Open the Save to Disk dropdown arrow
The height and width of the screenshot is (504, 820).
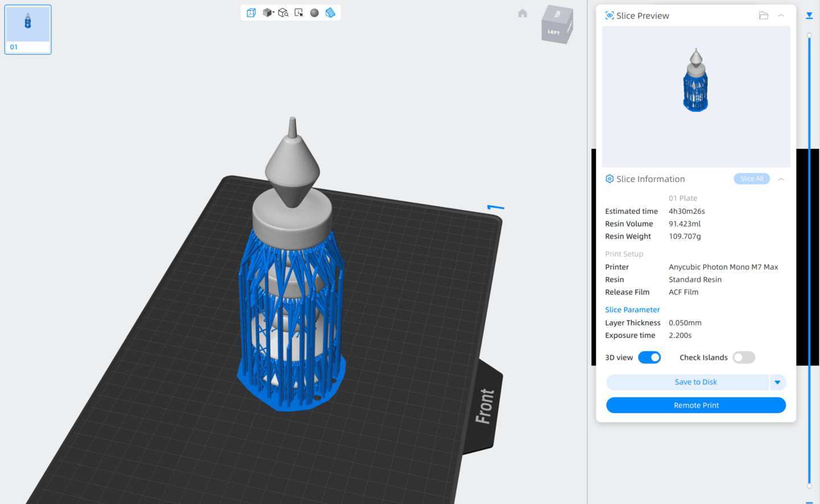[777, 382]
